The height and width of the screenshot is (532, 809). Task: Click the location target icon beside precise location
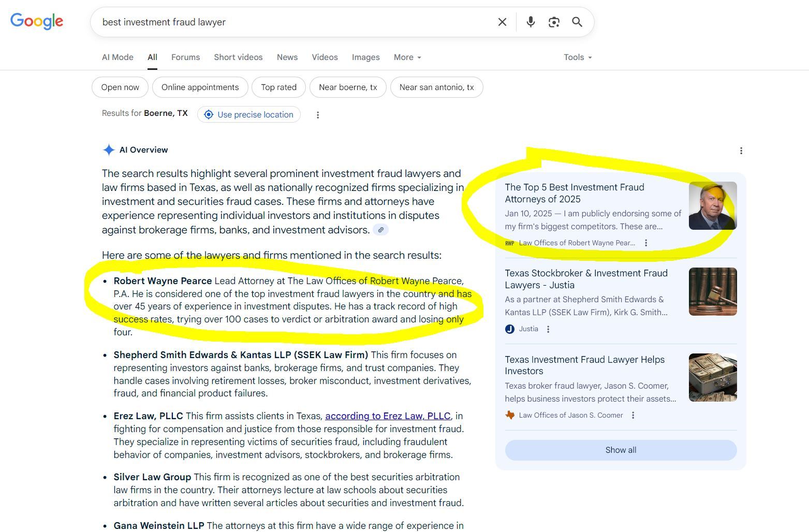click(x=209, y=114)
